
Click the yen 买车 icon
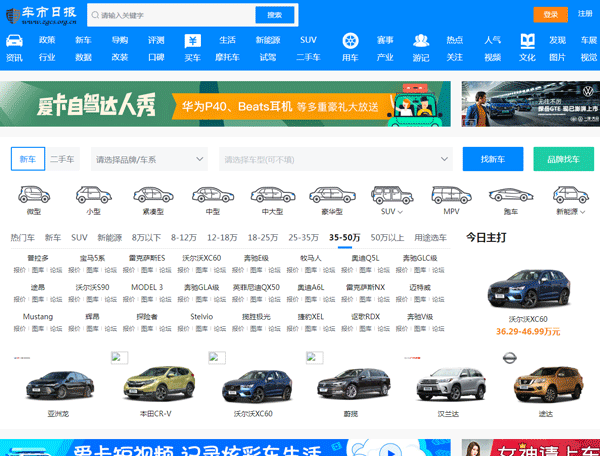coord(192,41)
